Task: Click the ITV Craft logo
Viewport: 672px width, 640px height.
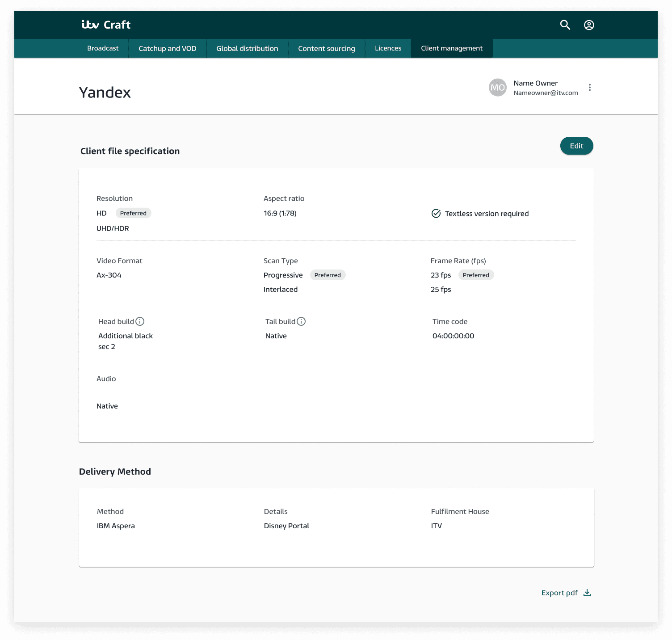Action: pos(106,25)
